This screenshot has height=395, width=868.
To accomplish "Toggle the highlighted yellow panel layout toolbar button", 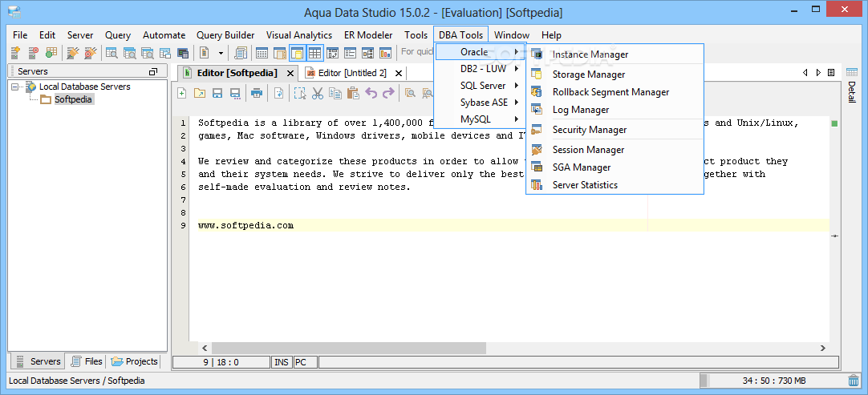I will [x=298, y=53].
